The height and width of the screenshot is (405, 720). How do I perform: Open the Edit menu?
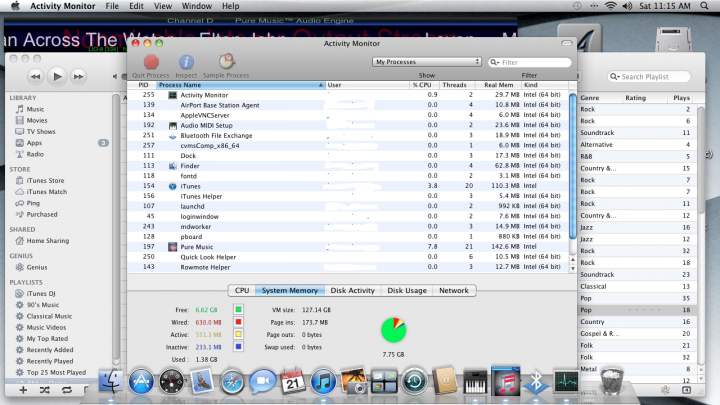click(136, 6)
